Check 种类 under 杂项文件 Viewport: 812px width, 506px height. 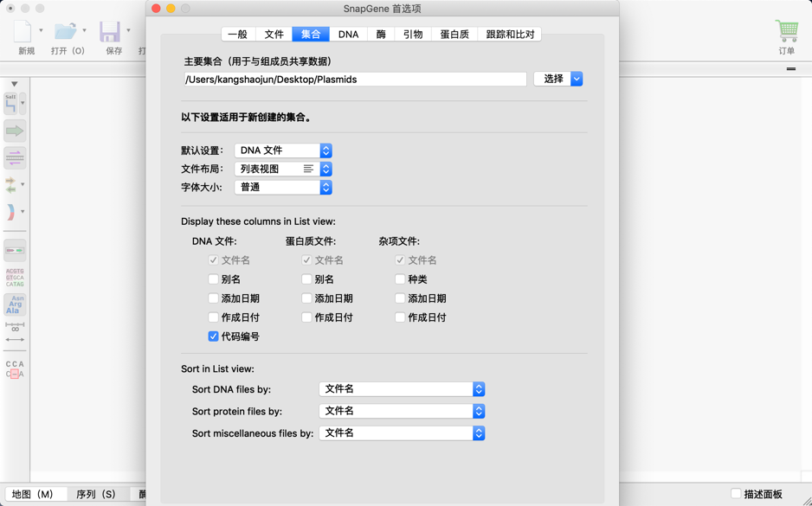[x=400, y=279]
